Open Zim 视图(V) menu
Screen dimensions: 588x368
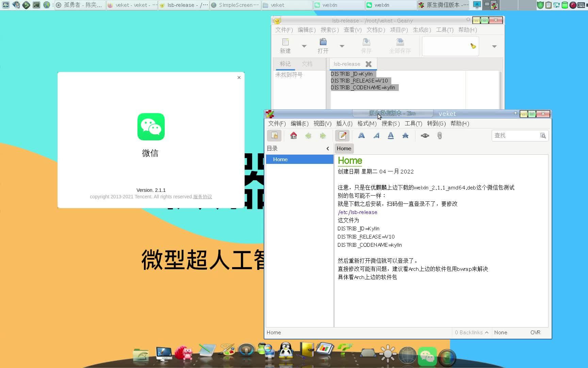(x=322, y=124)
